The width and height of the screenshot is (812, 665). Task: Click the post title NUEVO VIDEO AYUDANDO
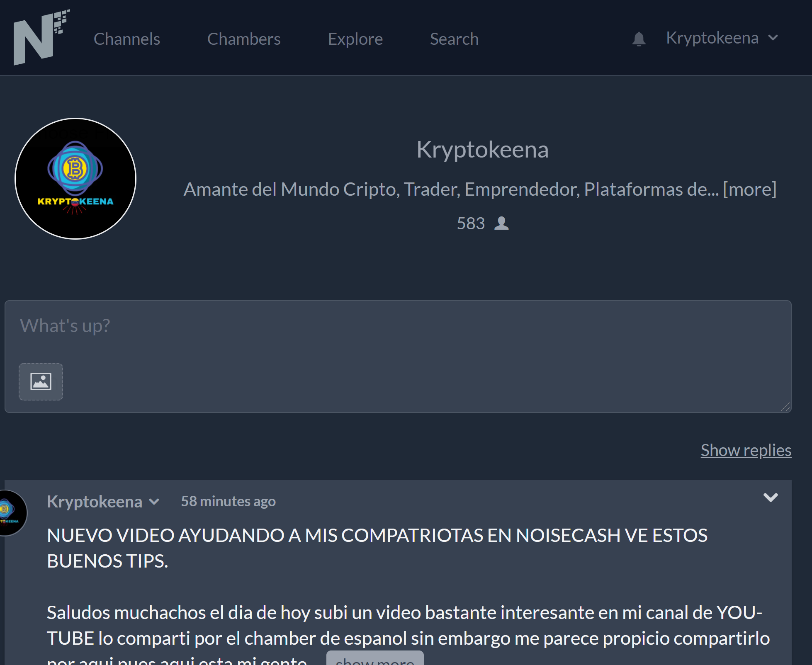pos(377,548)
